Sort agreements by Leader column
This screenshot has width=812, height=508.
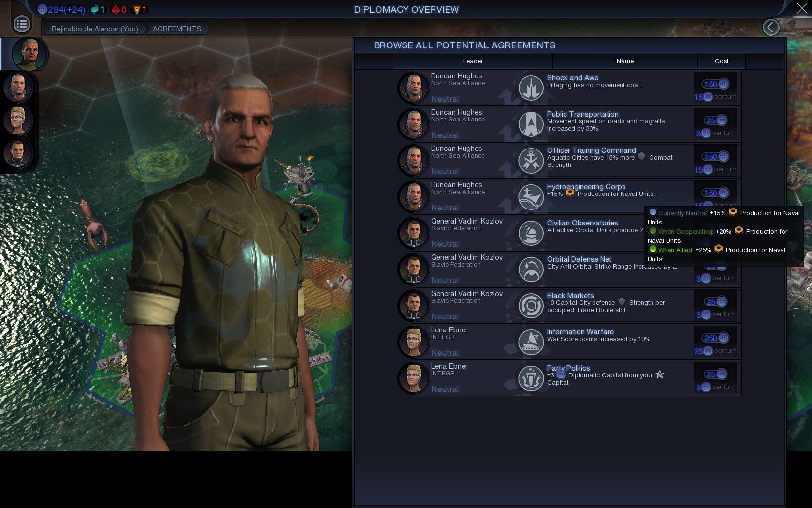(x=473, y=61)
